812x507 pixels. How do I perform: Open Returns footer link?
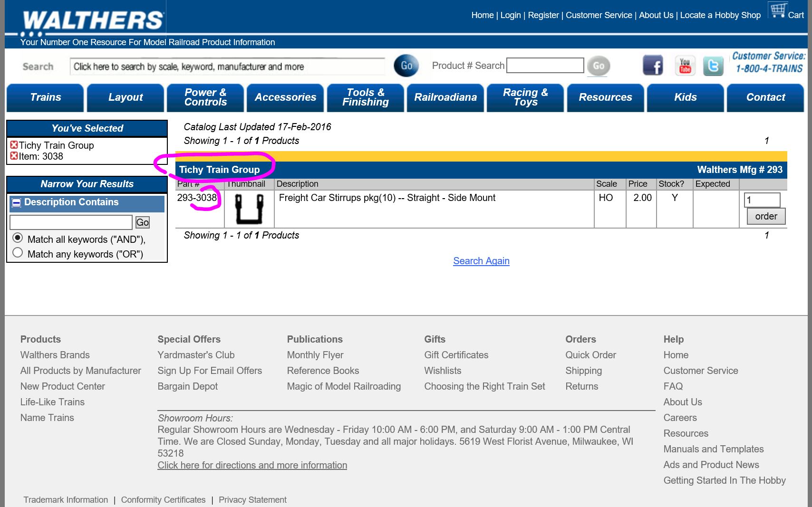581,386
